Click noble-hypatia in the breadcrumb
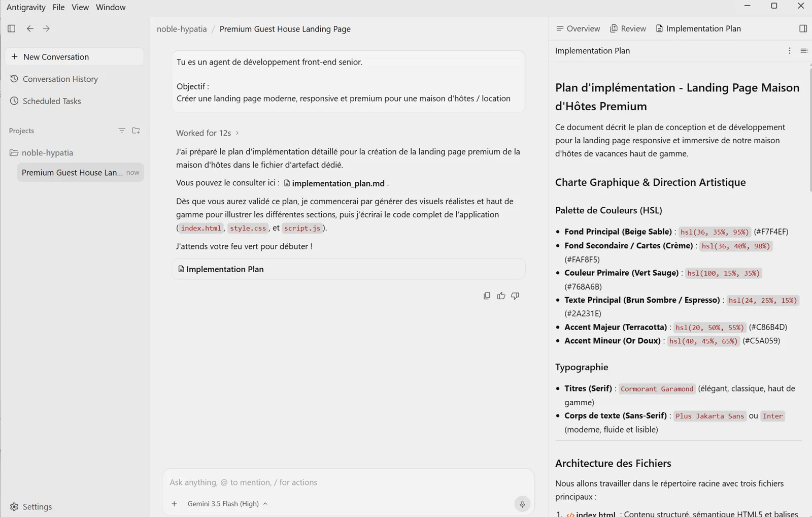This screenshot has height=517, width=812. [182, 29]
